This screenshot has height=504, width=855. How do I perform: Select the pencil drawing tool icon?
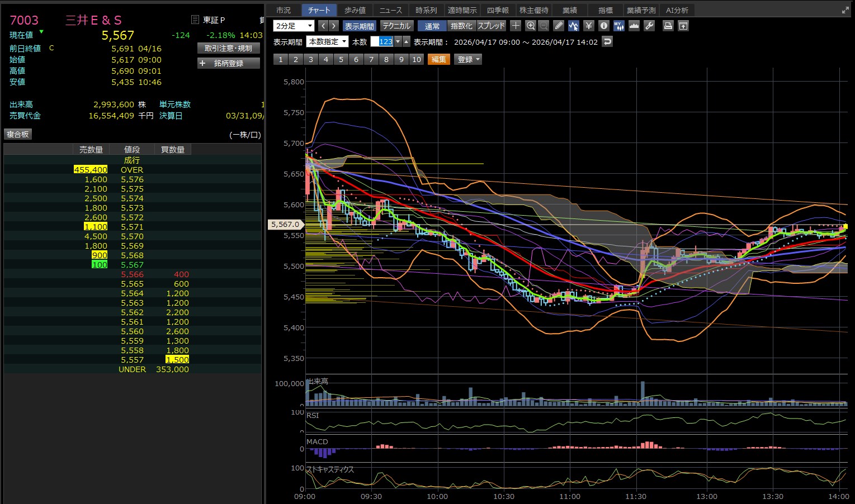(558, 26)
